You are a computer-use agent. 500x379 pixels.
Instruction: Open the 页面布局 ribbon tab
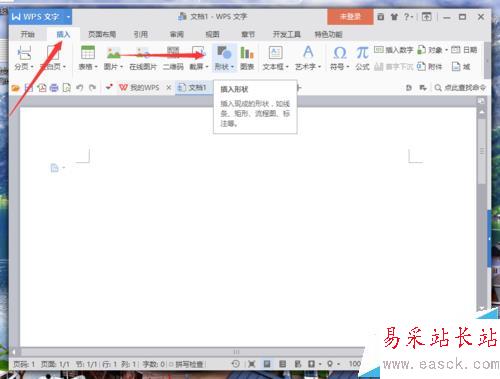(102, 34)
